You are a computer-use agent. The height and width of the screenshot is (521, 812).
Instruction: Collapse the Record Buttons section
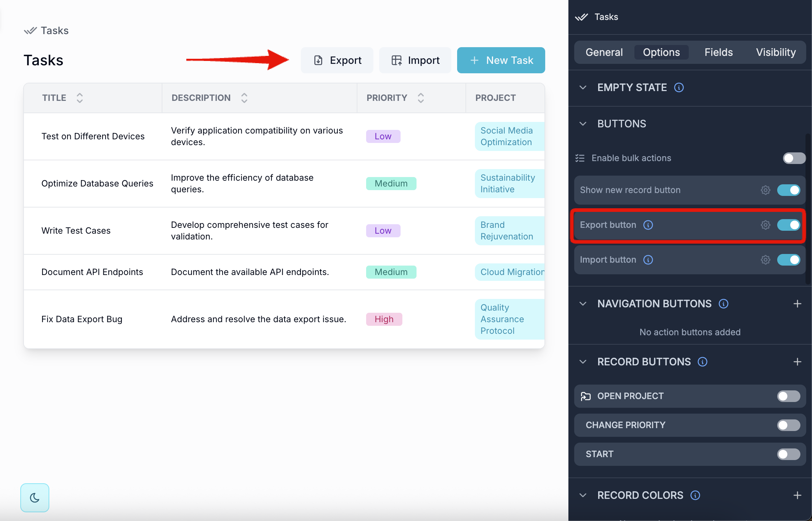pyautogui.click(x=583, y=362)
